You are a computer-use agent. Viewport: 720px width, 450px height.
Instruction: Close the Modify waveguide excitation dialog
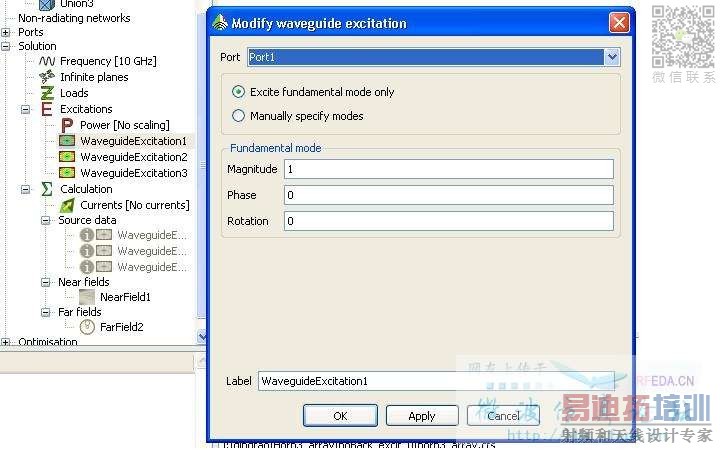click(x=619, y=22)
